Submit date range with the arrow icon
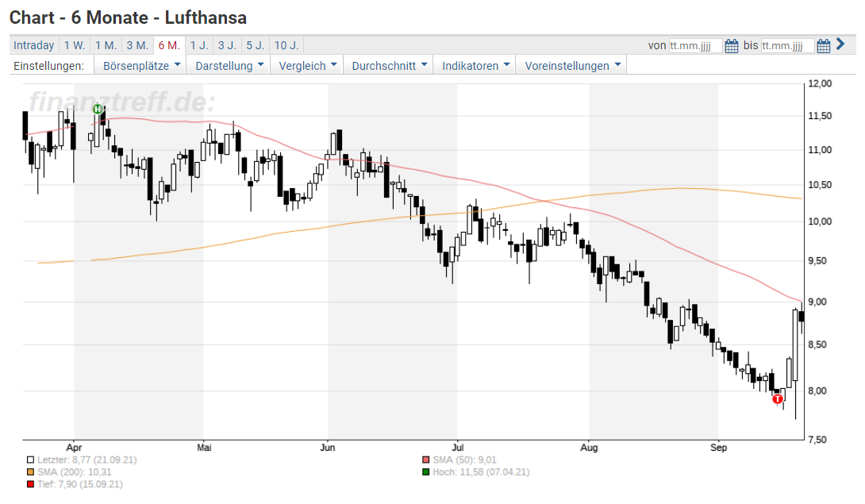Screen dimensions: 865x504 coord(840,44)
